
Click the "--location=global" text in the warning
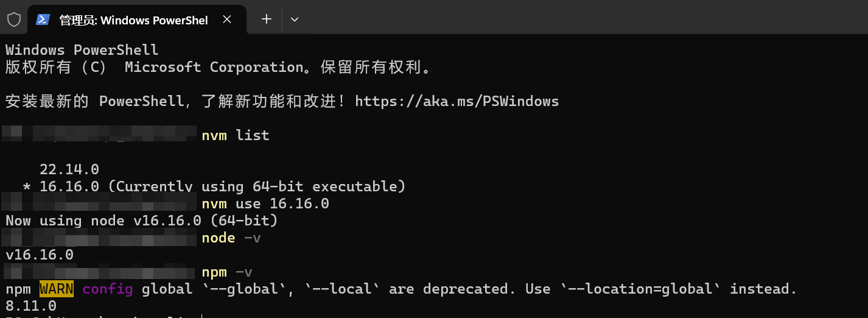[645, 289]
